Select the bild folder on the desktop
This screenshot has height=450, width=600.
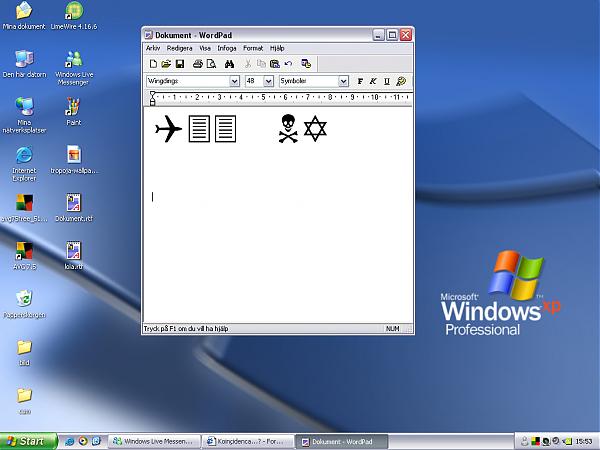pos(24,352)
